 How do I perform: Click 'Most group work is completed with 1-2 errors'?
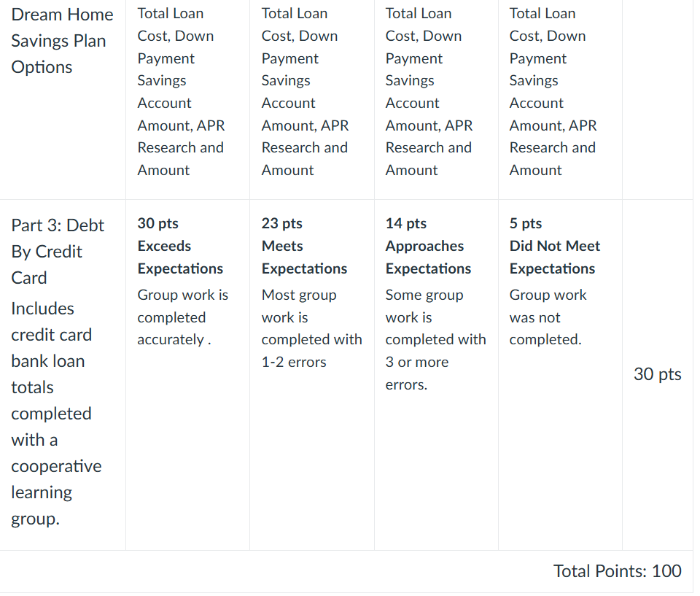pyautogui.click(x=311, y=328)
